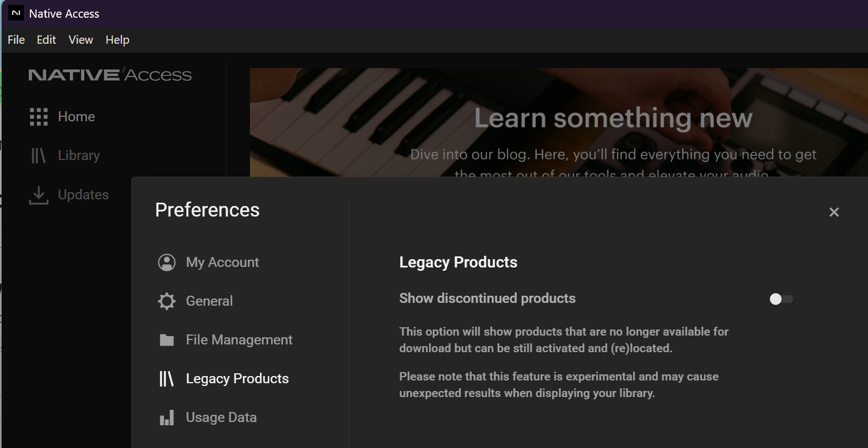The height and width of the screenshot is (448, 868).
Task: Open the View menu
Action: 81,40
